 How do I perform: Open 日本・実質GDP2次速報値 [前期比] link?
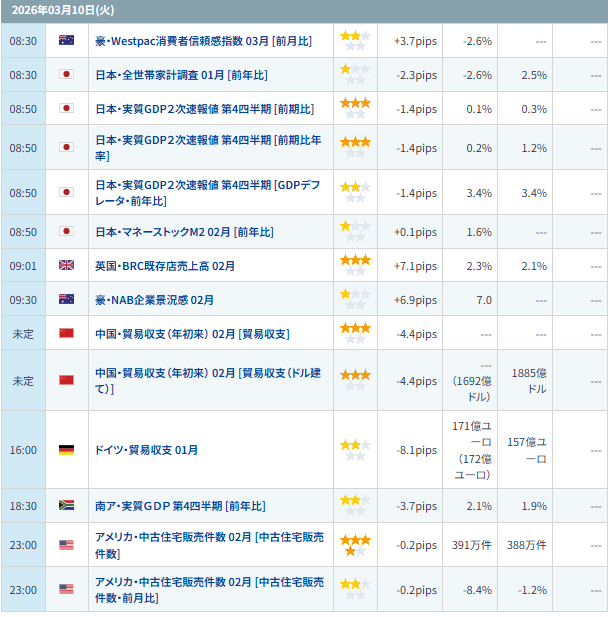[204, 108]
